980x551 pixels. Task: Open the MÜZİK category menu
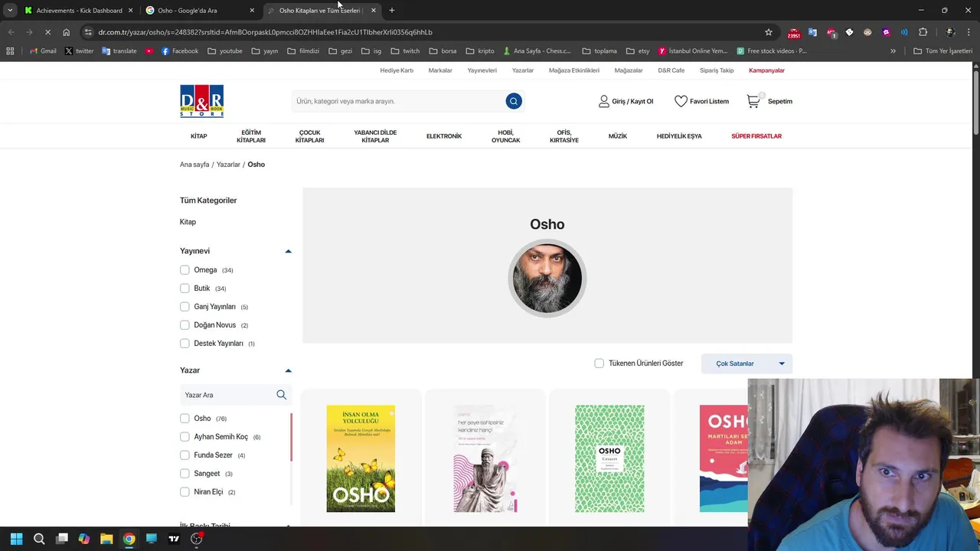click(618, 136)
